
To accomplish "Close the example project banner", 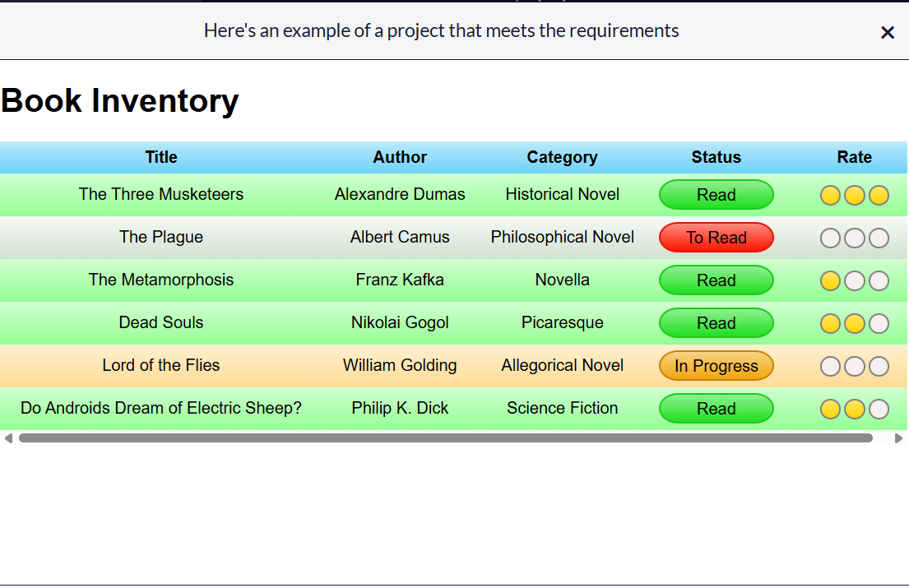I will [x=887, y=32].
